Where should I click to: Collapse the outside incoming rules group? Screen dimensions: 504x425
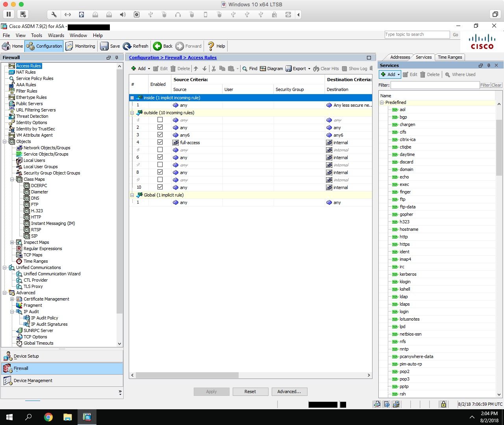(132, 113)
